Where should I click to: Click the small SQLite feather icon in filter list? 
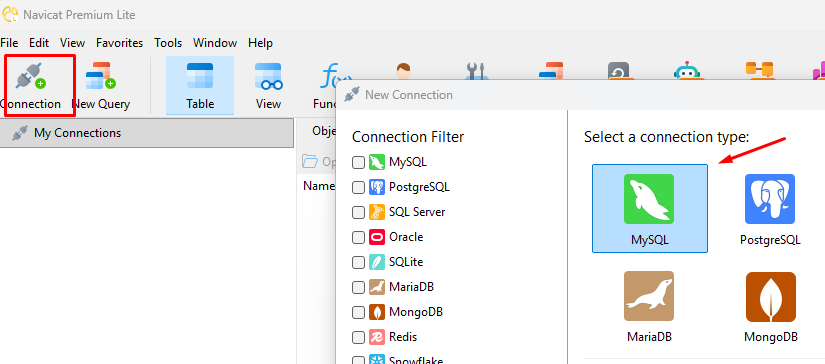(377, 262)
